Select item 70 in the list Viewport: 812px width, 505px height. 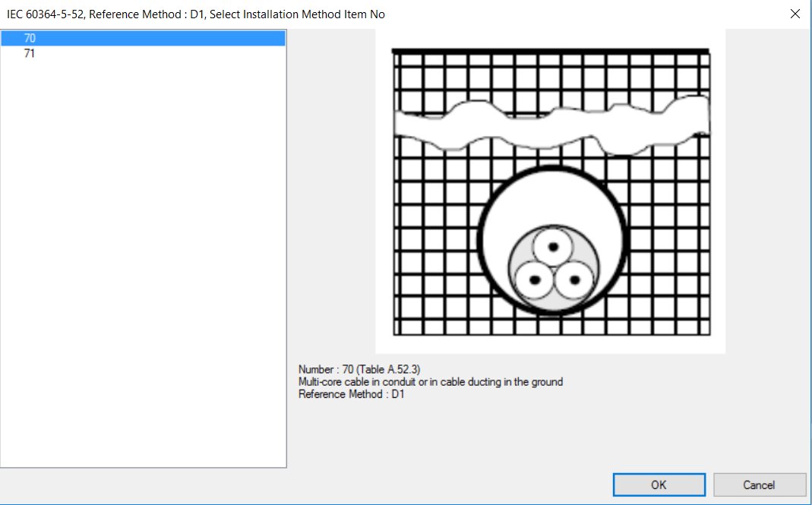(x=30, y=38)
